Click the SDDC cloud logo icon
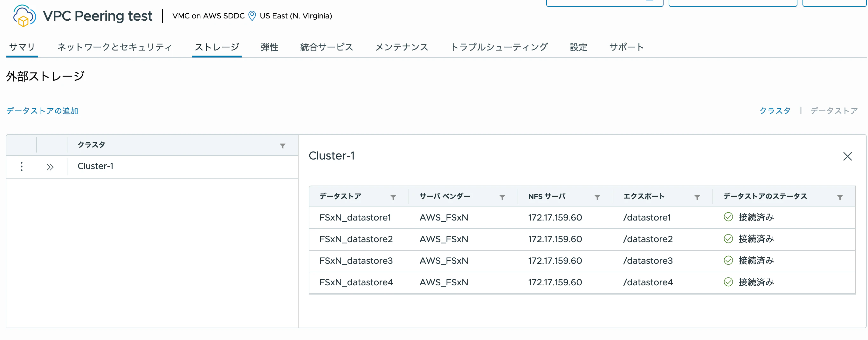The height and width of the screenshot is (340, 868). (x=24, y=16)
